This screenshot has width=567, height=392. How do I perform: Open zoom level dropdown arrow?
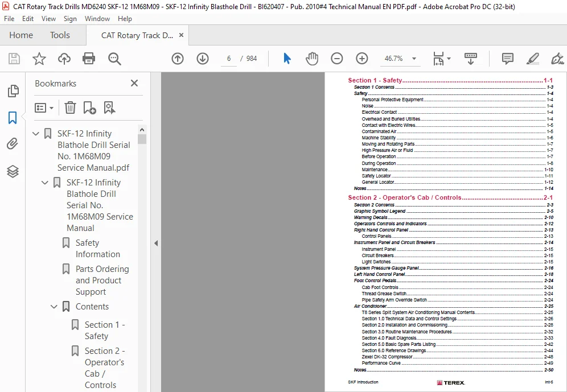[x=414, y=59]
